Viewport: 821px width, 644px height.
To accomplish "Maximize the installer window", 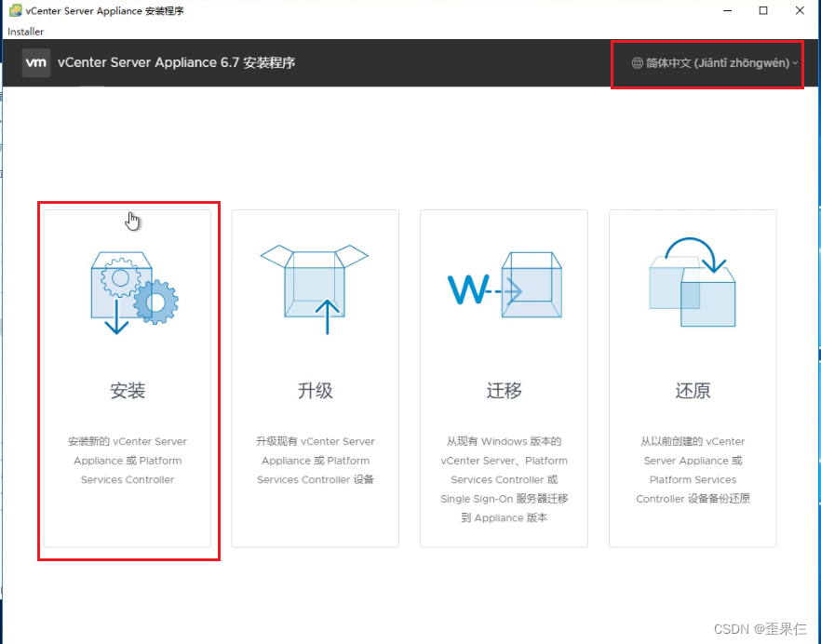I will 763,10.
